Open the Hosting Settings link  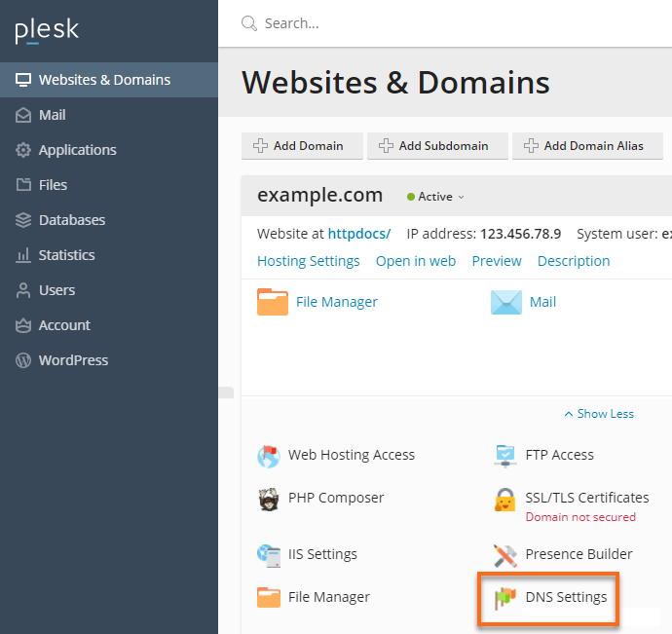click(x=308, y=261)
